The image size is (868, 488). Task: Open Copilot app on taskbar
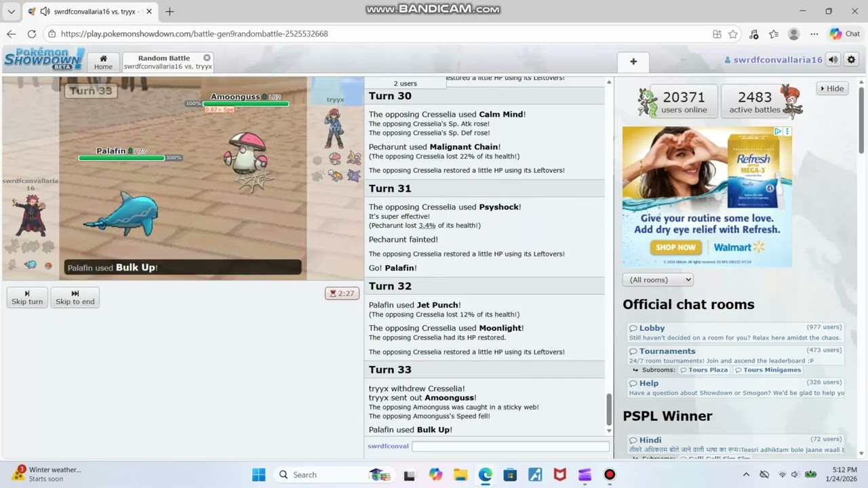coord(435,474)
